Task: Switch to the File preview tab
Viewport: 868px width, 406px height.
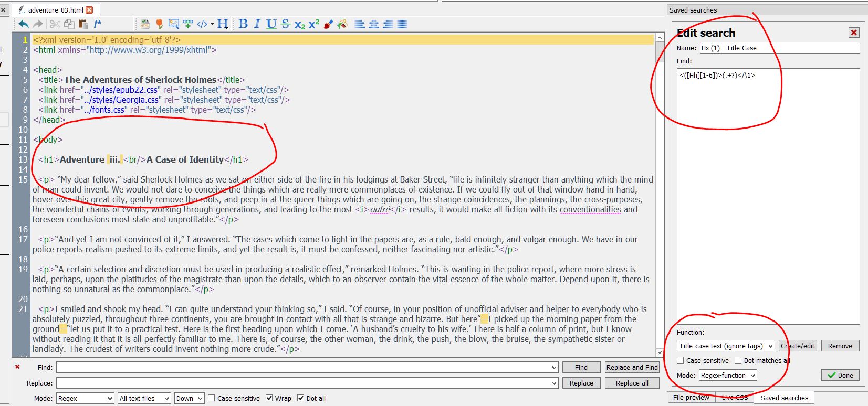Action: tap(691, 398)
